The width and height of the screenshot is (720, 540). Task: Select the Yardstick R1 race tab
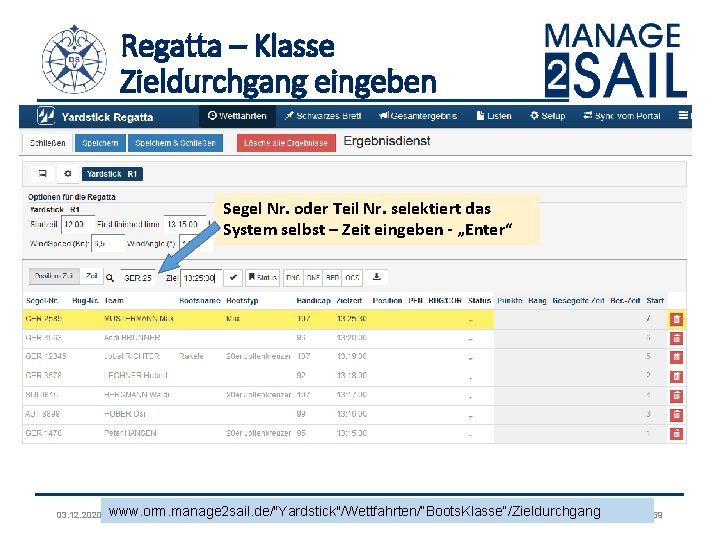[x=112, y=174]
